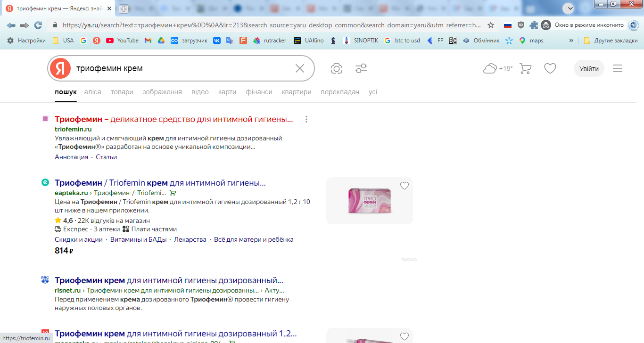The height and width of the screenshot is (343, 644).
Task: Open the USA bookmarks folder
Action: click(x=63, y=41)
